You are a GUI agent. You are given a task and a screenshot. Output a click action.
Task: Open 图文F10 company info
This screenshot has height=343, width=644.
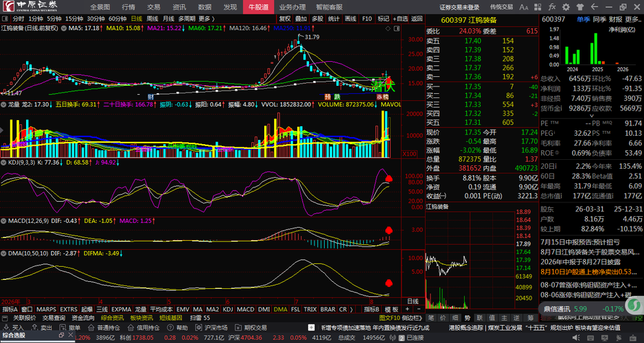389,318
